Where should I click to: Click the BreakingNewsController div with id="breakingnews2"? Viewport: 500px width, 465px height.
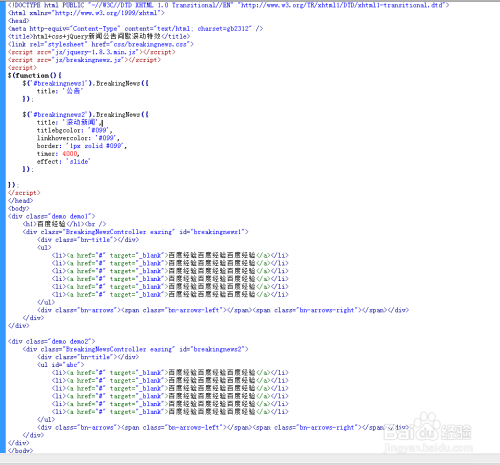pyautogui.click(x=136, y=349)
